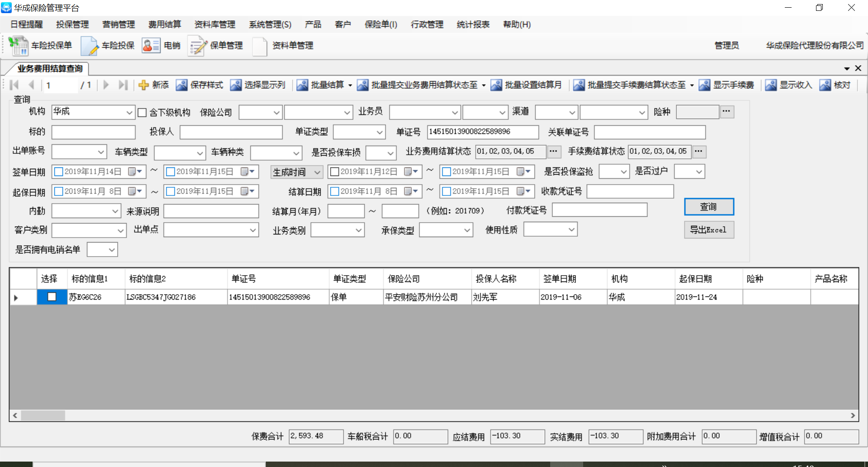
Task: Open the 统计报表 menu
Action: (x=473, y=24)
